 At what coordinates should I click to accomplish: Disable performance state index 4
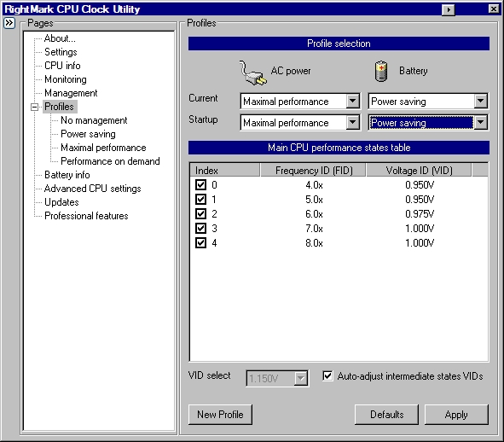pyautogui.click(x=200, y=243)
